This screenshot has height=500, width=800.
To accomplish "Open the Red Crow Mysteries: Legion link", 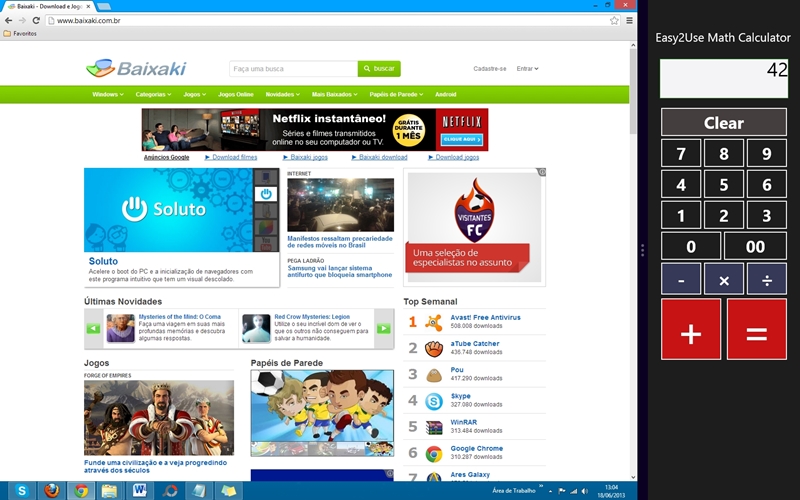I will pyautogui.click(x=312, y=317).
